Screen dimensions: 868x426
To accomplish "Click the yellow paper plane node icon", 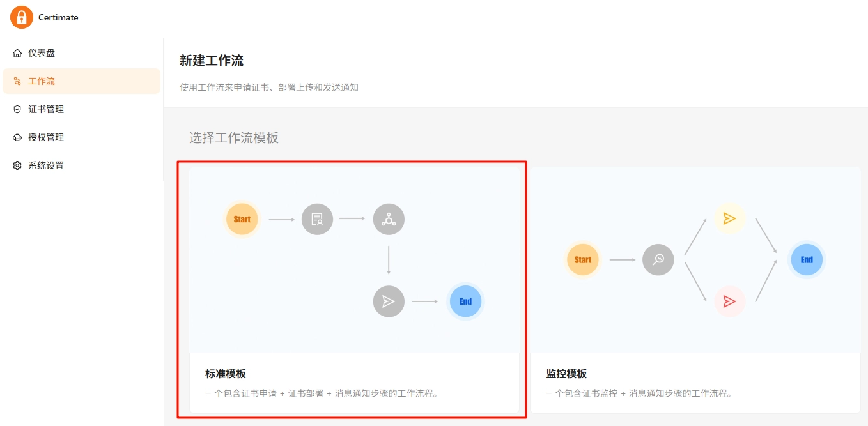I will (729, 219).
